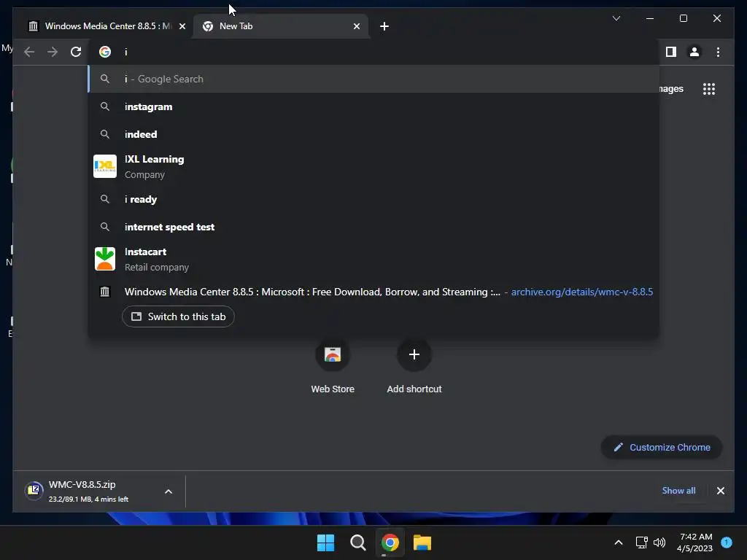Expand the WMC-V8.8.5.zip download options chevron

(169, 491)
